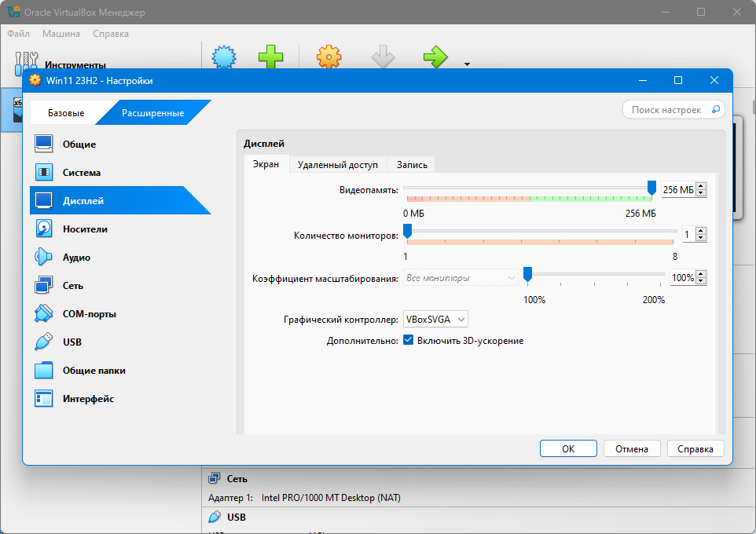The height and width of the screenshot is (534, 756).
Task: Open the Носители storage category
Action: point(120,229)
